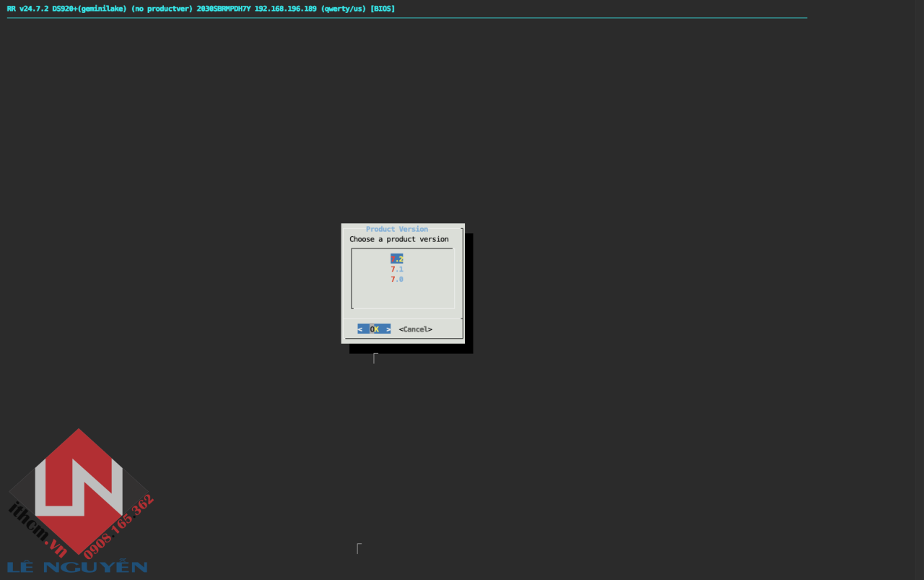Click the [BIOS] boot mode indicator

click(x=383, y=9)
